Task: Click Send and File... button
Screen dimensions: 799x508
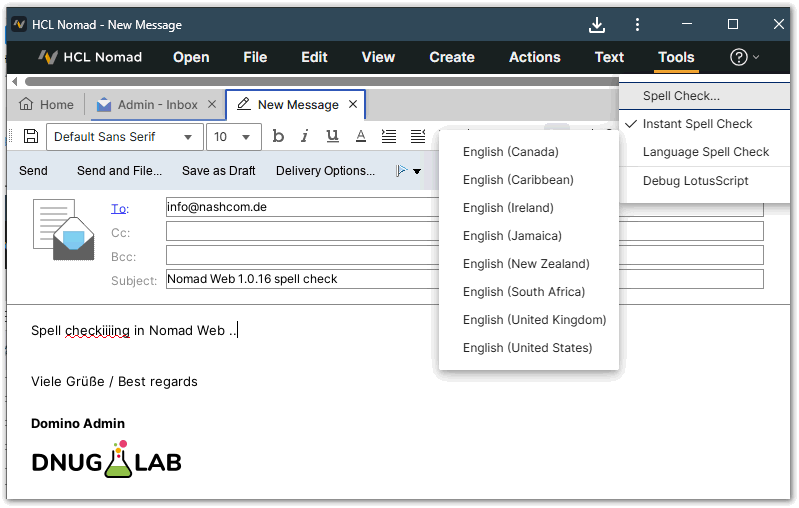Action: pyautogui.click(x=119, y=171)
